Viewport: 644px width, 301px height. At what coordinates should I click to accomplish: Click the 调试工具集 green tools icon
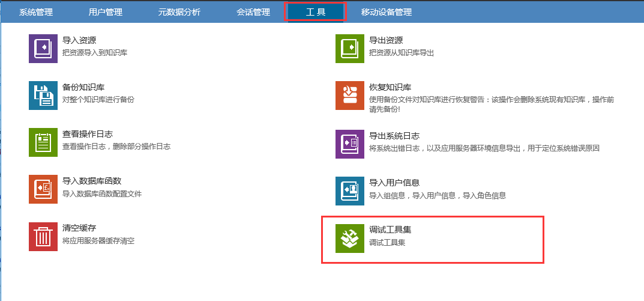[x=350, y=239]
